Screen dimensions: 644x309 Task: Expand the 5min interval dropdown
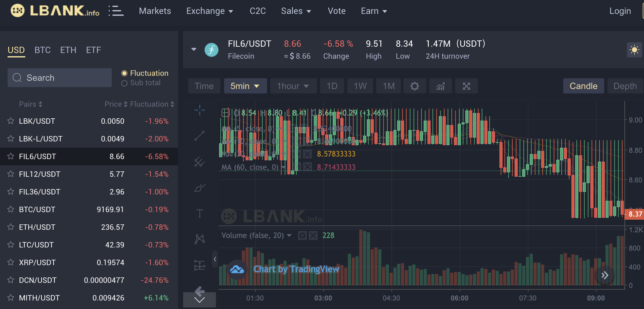(x=245, y=86)
